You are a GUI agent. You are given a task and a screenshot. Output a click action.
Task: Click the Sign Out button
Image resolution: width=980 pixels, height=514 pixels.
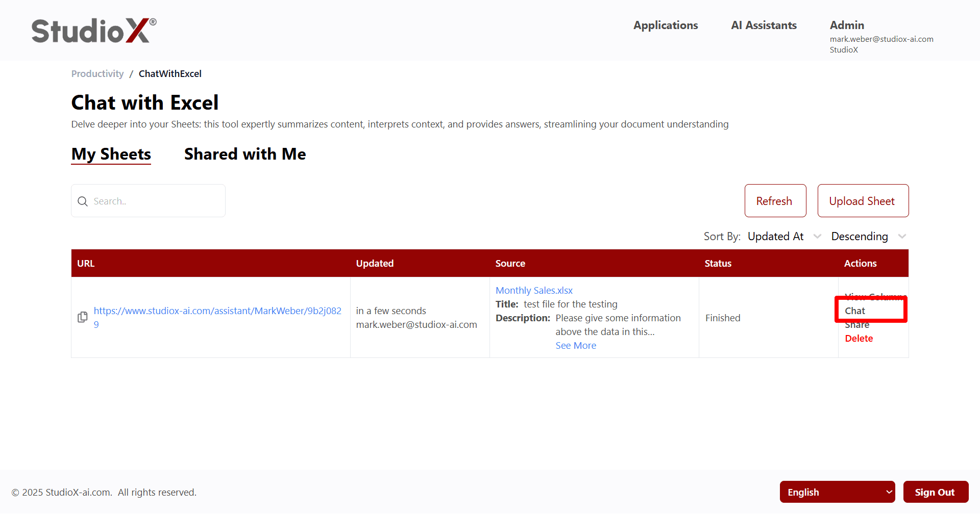935,492
